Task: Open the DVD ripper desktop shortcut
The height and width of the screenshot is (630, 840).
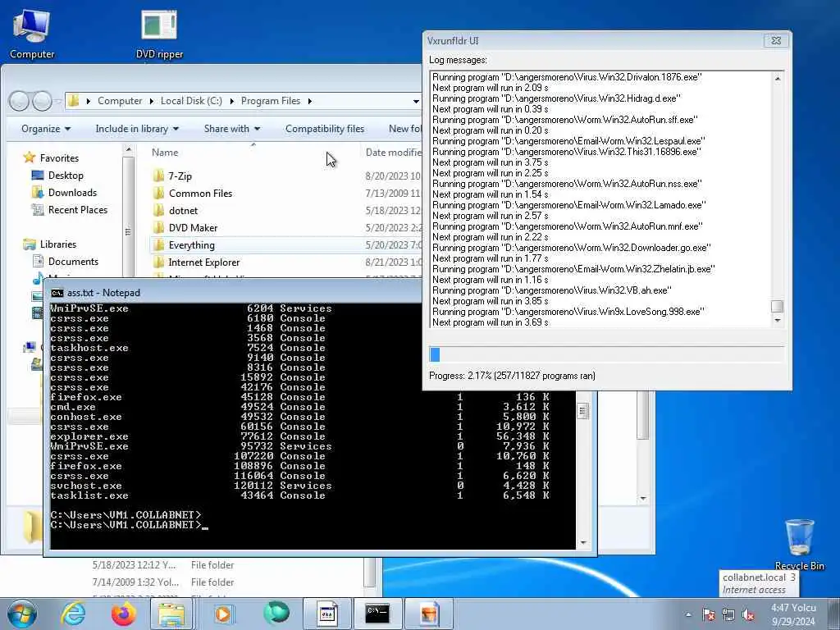Action: tap(159, 33)
